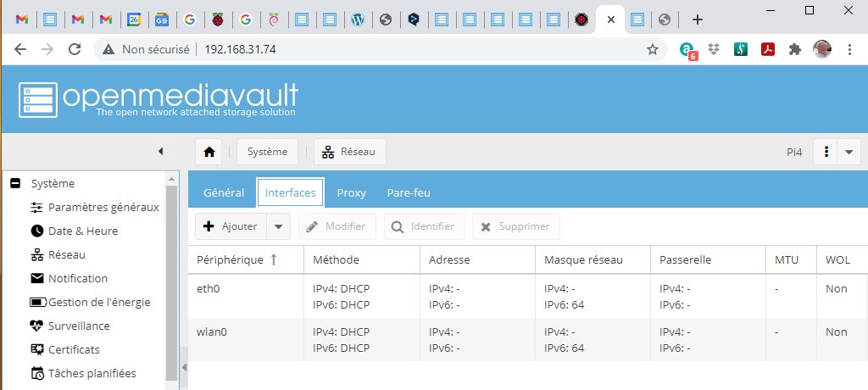The image size is (868, 390).
Task: Click the browser forward arrow
Action: click(x=47, y=49)
